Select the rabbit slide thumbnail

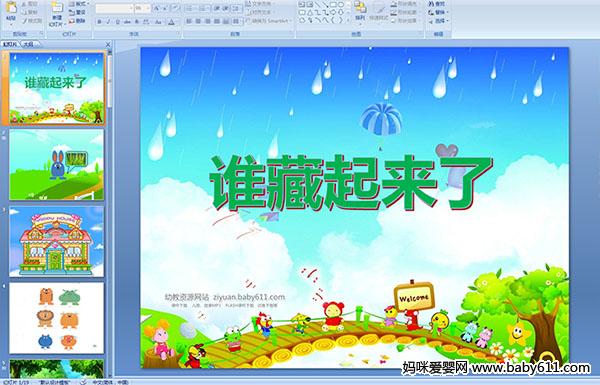click(x=56, y=165)
